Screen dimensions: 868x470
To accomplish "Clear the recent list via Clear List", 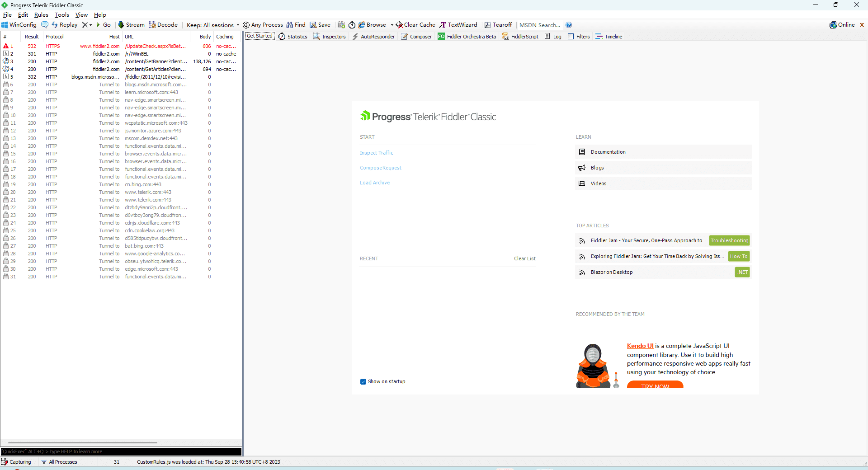I will 525,258.
